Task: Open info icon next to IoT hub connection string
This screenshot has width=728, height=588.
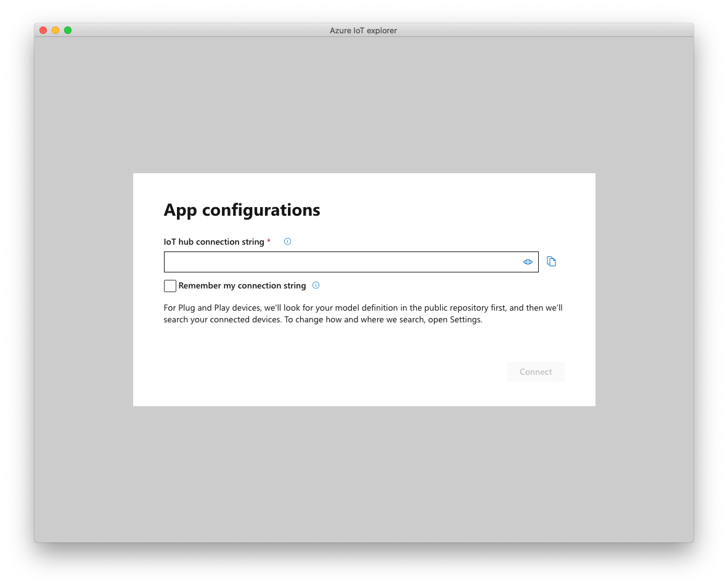Action: [x=287, y=242]
